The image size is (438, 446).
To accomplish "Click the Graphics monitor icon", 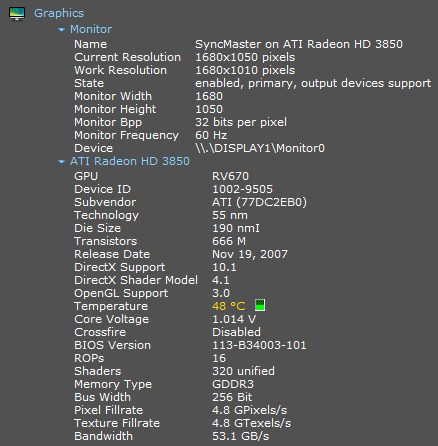I will (x=17, y=14).
